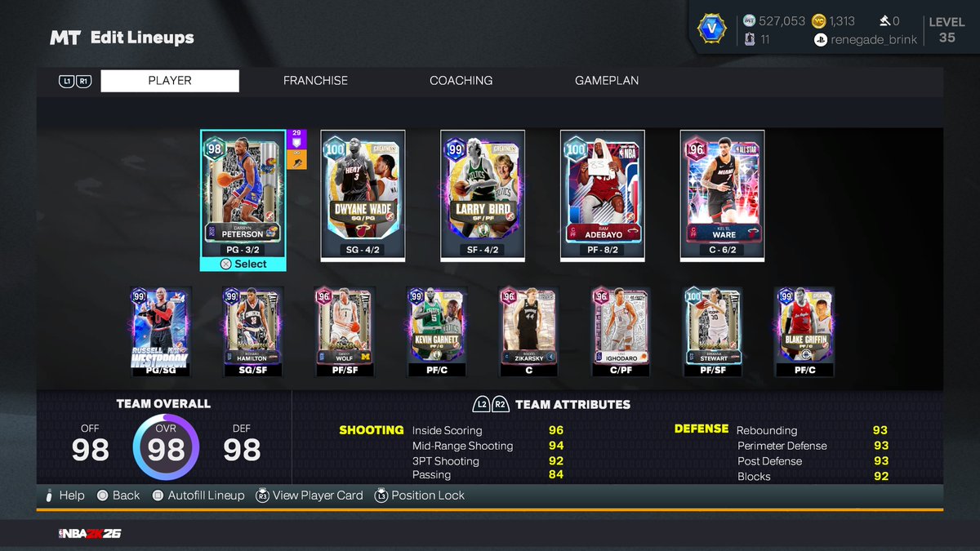The height and width of the screenshot is (551, 980).
Task: Click the Inside Scoring attribute row
Action: point(488,430)
